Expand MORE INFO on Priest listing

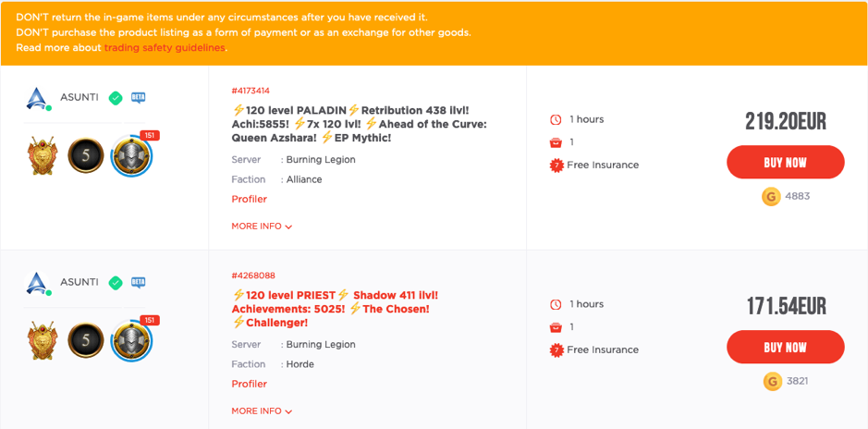(x=262, y=411)
